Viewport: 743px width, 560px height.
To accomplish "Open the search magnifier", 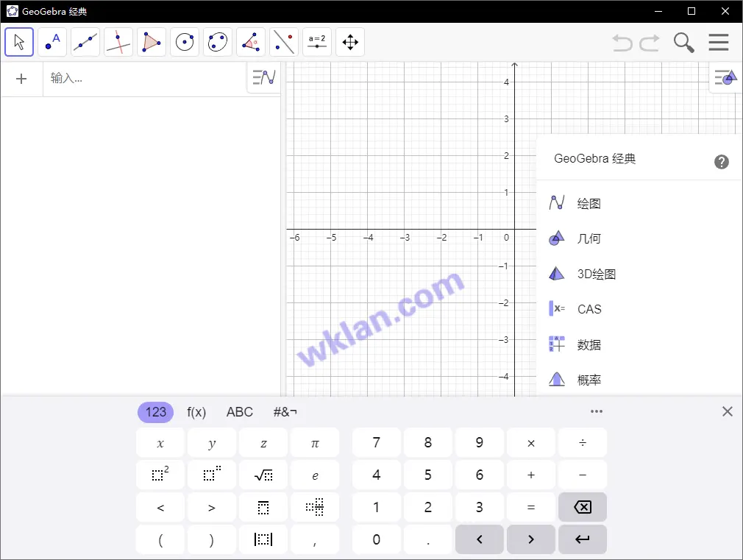I will coord(683,43).
